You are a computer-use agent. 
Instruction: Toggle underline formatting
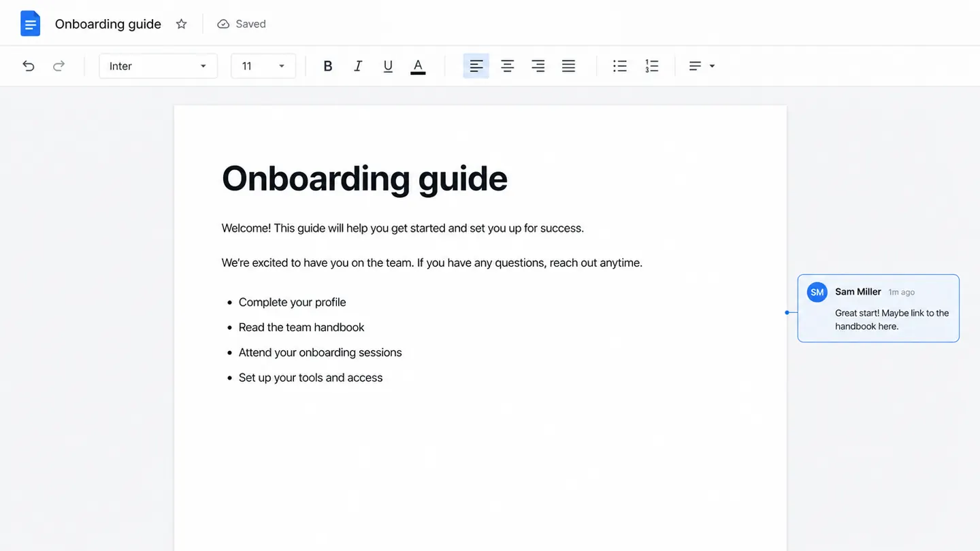tap(388, 66)
